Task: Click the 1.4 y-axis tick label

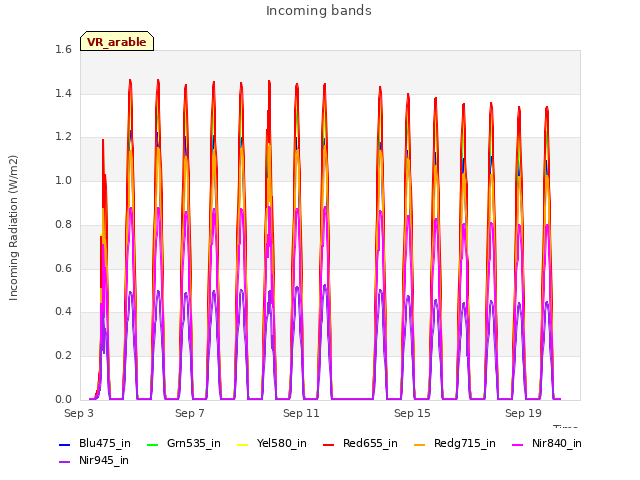Action: (63, 93)
